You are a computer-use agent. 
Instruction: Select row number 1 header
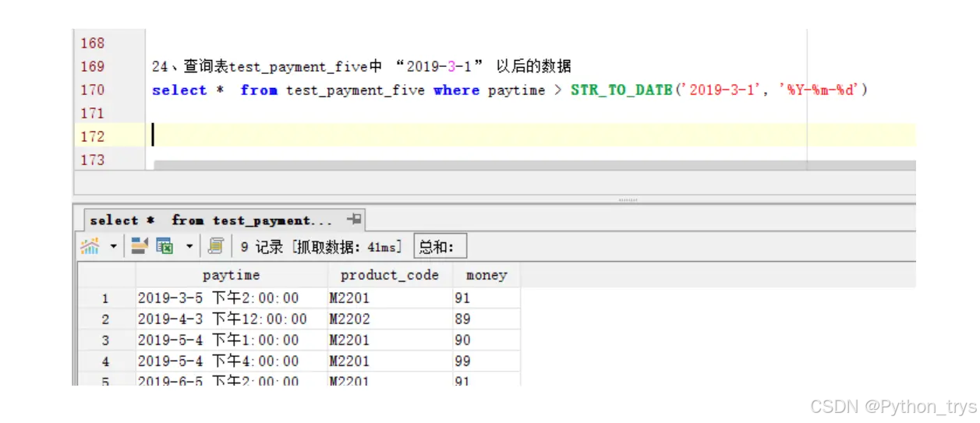pos(106,298)
